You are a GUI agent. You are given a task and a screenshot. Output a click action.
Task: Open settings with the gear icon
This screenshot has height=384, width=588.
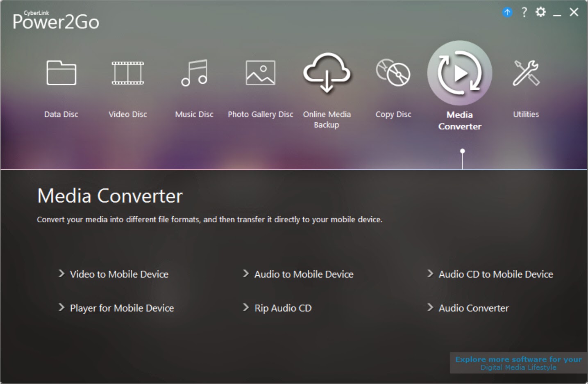pyautogui.click(x=541, y=12)
